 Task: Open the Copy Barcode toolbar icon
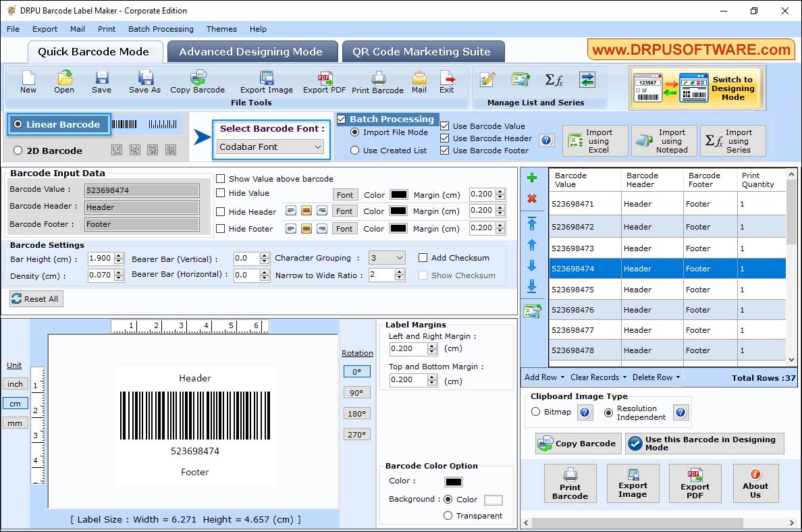tap(196, 82)
